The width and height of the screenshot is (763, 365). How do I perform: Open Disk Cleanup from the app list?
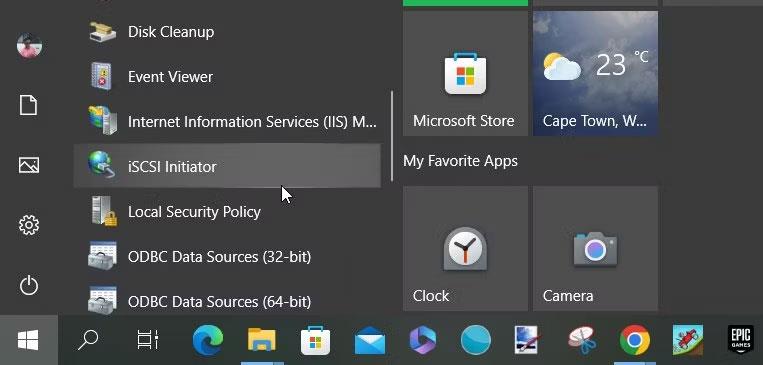pos(227,32)
